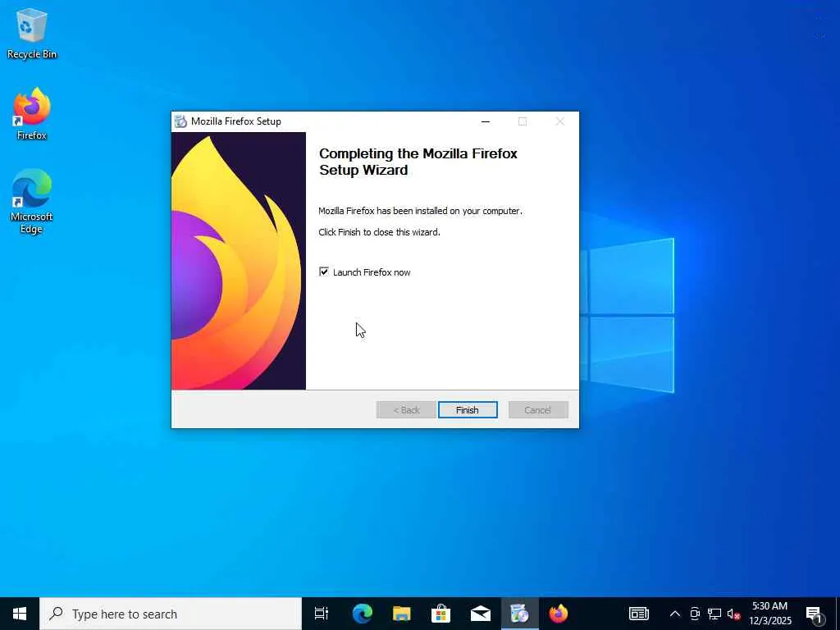
Task: Click the Type here to search box
Action: 171,614
